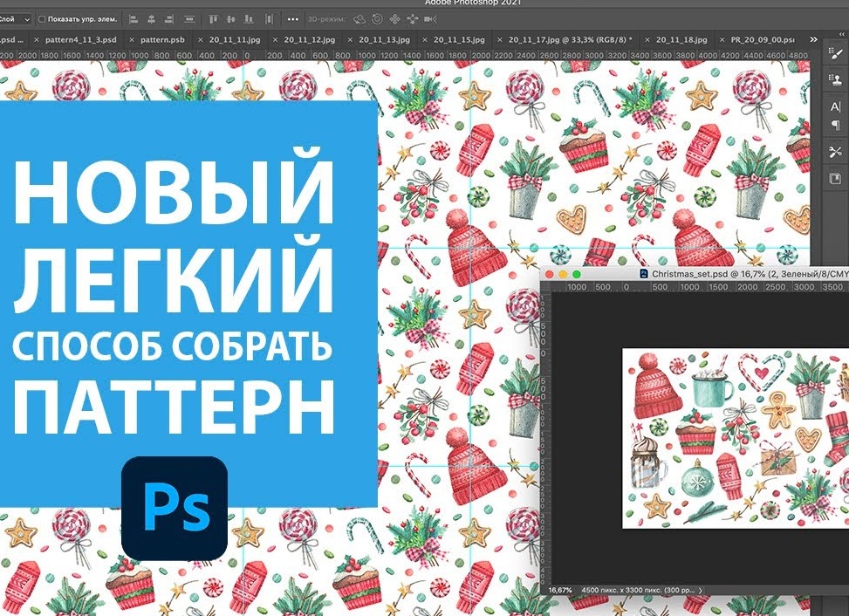Click the vertical ruler of the Christmas_set window
Viewport: 849px width, 616px height.
546,439
